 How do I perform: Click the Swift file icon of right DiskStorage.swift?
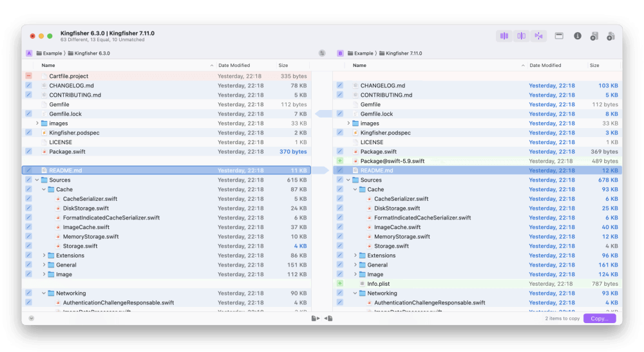pyautogui.click(x=369, y=208)
